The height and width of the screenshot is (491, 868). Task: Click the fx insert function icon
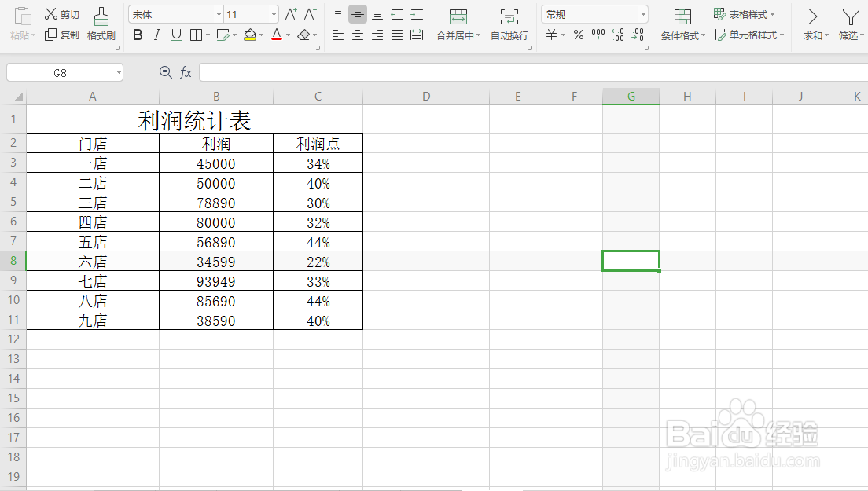click(x=186, y=72)
